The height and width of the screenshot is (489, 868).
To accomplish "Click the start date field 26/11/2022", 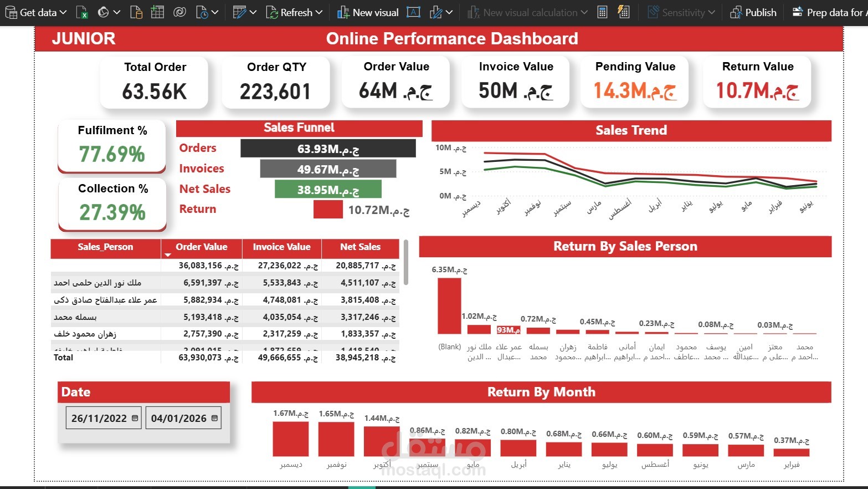I will [104, 418].
